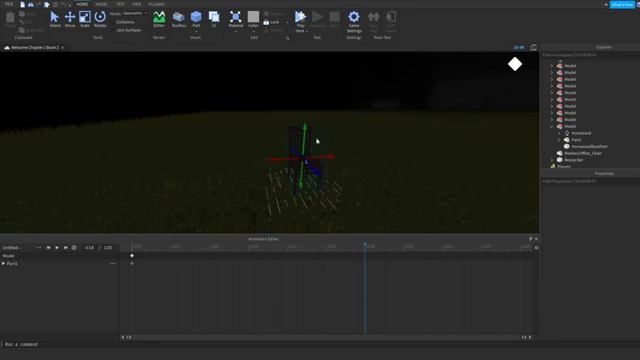Open the UI insert tool
The image size is (640, 360).
[x=214, y=19]
